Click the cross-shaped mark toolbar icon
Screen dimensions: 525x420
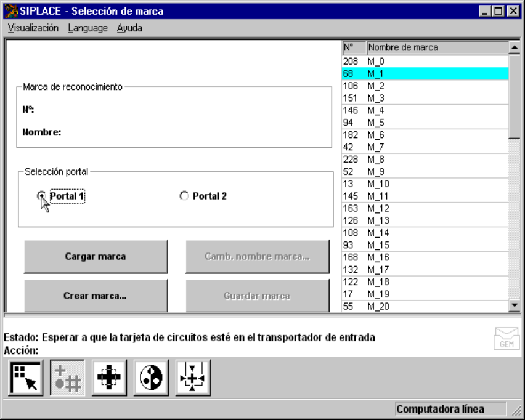[x=109, y=378]
